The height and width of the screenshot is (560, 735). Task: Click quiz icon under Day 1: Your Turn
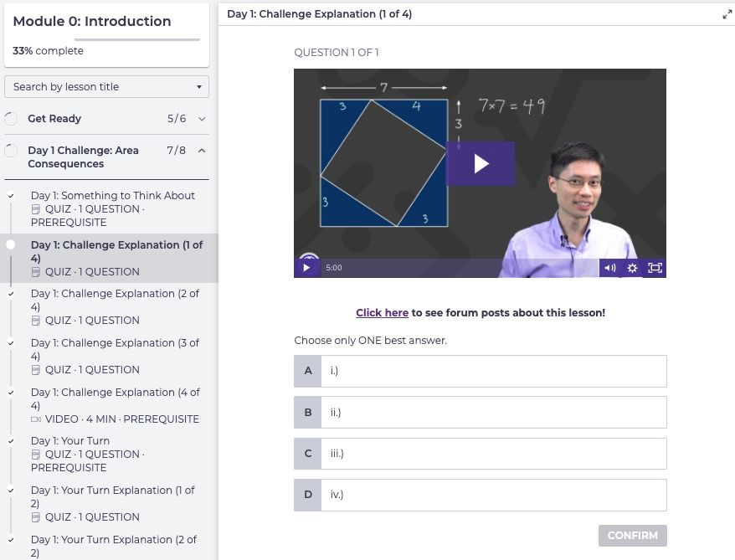(x=36, y=455)
